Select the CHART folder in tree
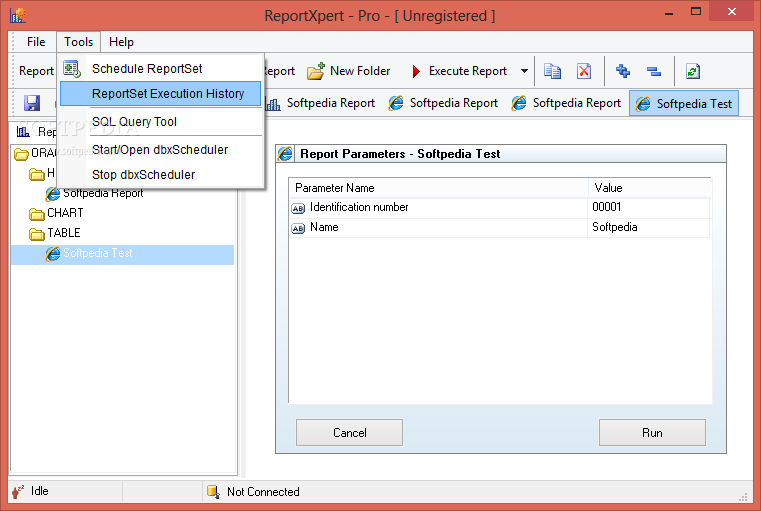The height and width of the screenshot is (511, 761). 65,213
